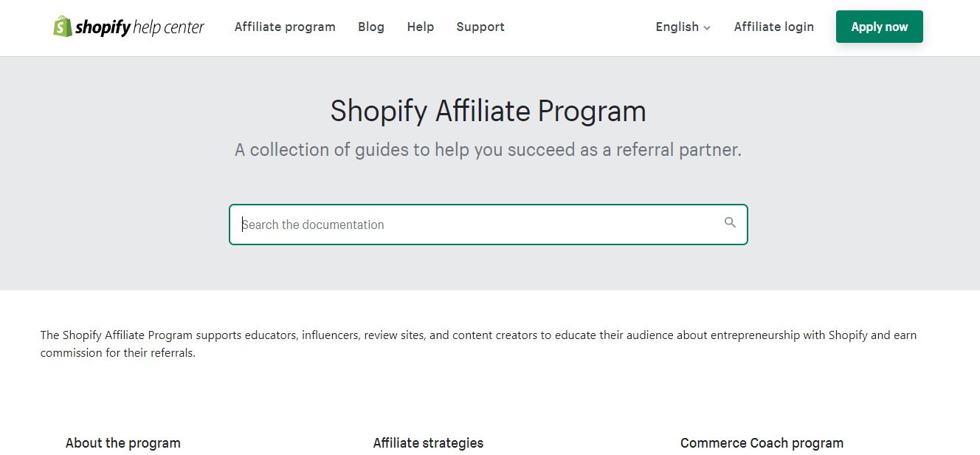
Task: Click the "Shopify Affiliate Program" main heading
Action: coord(488,111)
